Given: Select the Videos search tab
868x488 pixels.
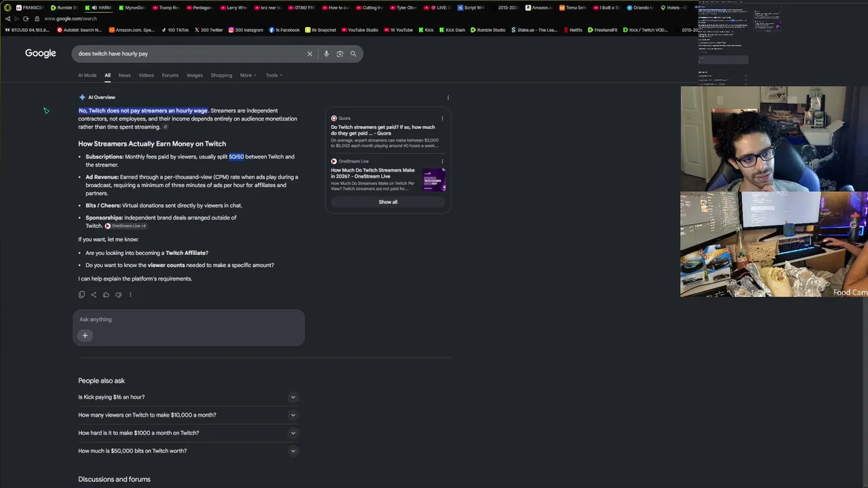Looking at the screenshot, I should coord(146,75).
